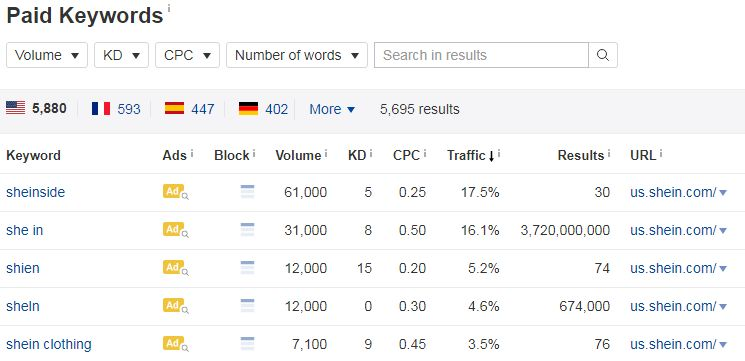This screenshot has width=745, height=361.
Task: Focus the Search in results field
Action: (x=481, y=55)
